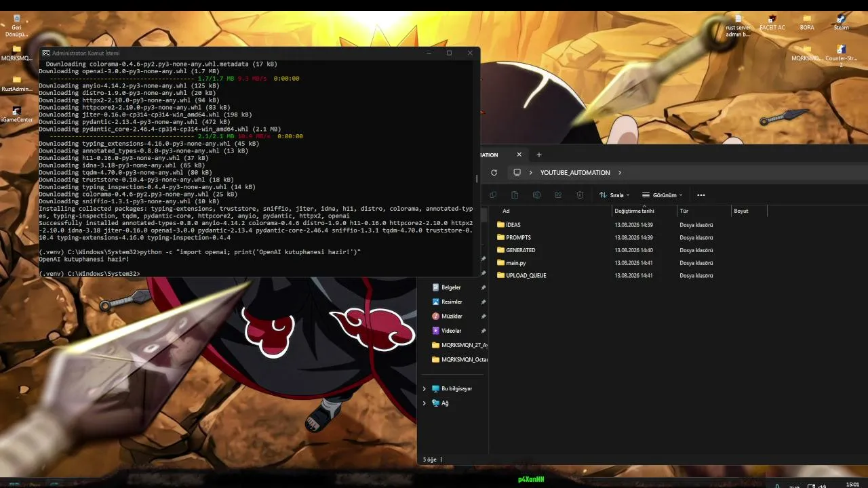The width and height of the screenshot is (868, 488).
Task: Select the Geri Dönüşüm recycle bin desktop icon
Action: 16,25
